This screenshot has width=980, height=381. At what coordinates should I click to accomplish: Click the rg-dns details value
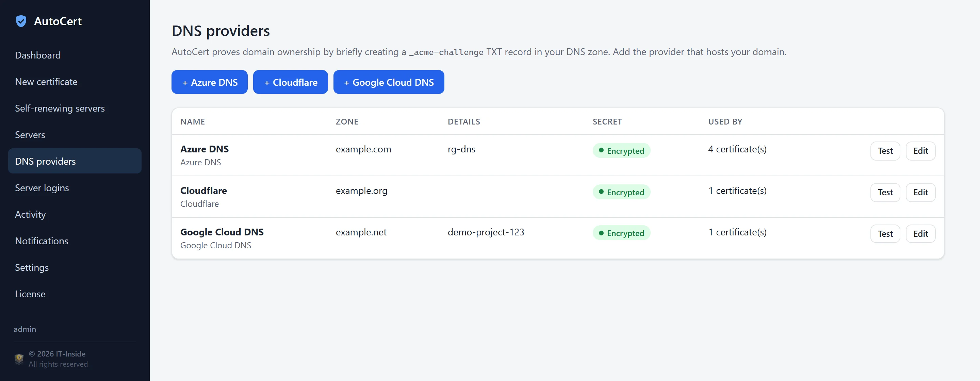click(461, 149)
